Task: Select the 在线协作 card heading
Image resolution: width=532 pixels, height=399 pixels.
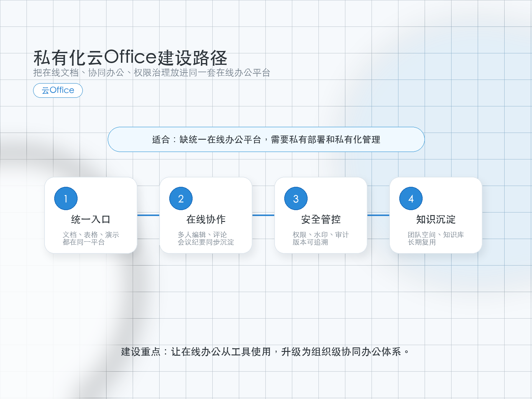Action: tap(206, 219)
